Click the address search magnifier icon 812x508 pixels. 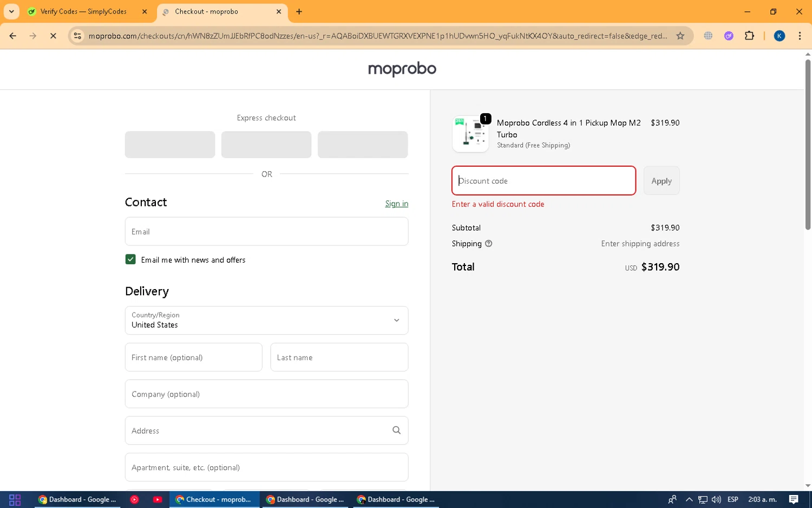(396, 430)
